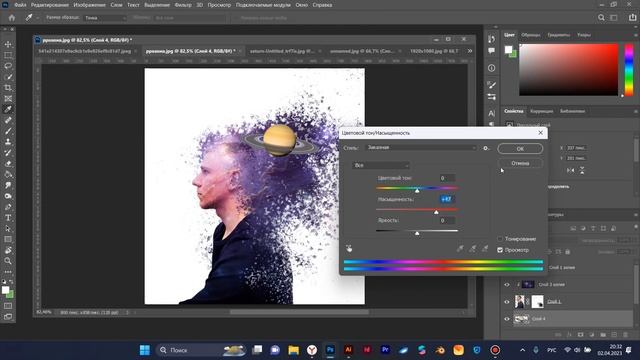
Task: Click the Отмена button
Action: (x=520, y=163)
